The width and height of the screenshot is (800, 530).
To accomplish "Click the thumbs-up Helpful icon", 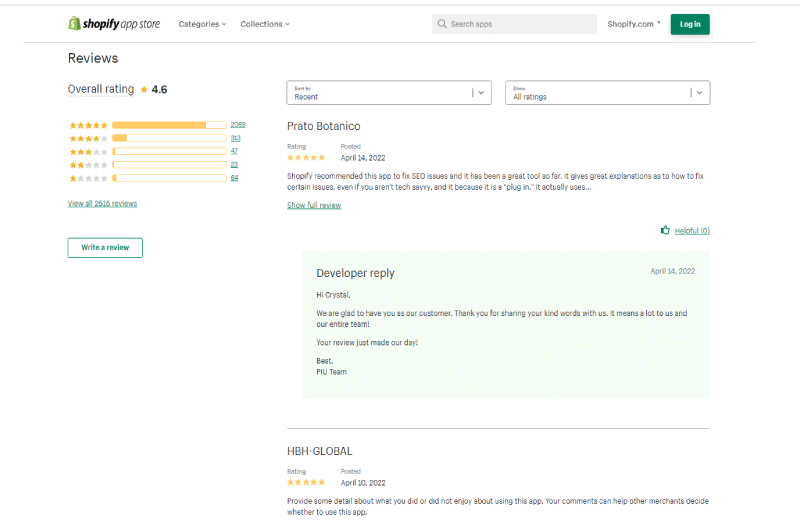I will (665, 230).
